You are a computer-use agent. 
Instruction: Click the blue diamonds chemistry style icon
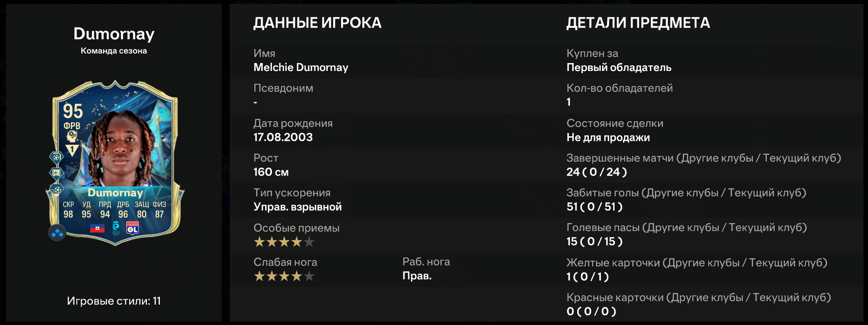[x=57, y=233]
